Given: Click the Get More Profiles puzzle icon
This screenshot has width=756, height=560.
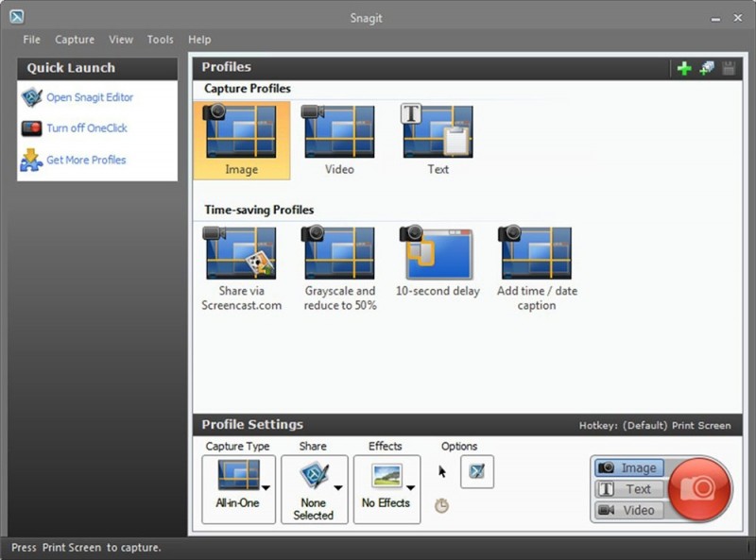Looking at the screenshot, I should (x=31, y=161).
